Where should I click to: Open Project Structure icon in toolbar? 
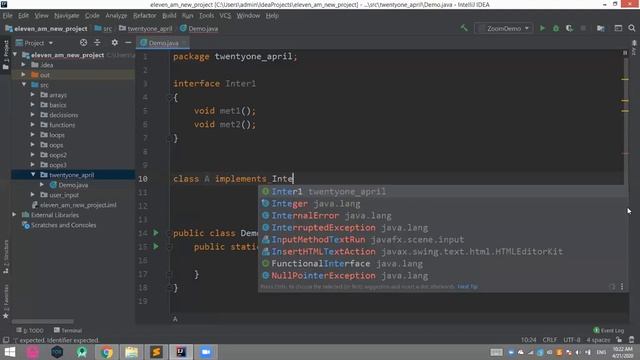pyautogui.click(x=600, y=28)
